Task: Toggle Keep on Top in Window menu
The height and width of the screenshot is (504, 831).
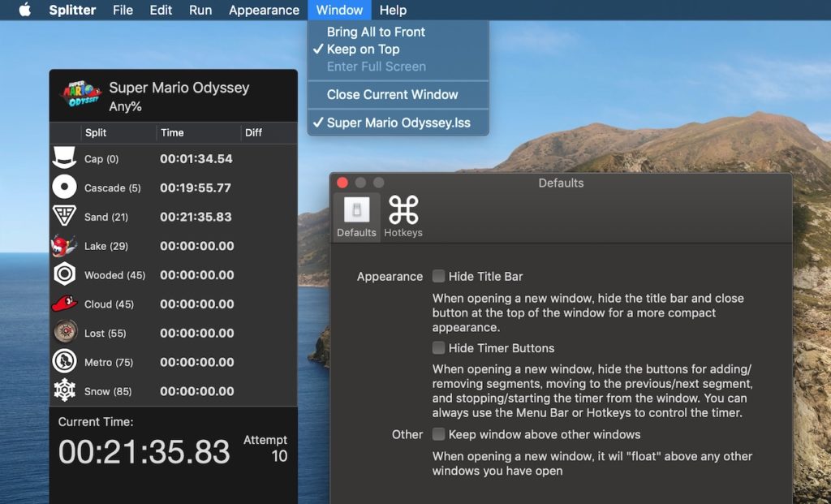Action: coord(363,50)
